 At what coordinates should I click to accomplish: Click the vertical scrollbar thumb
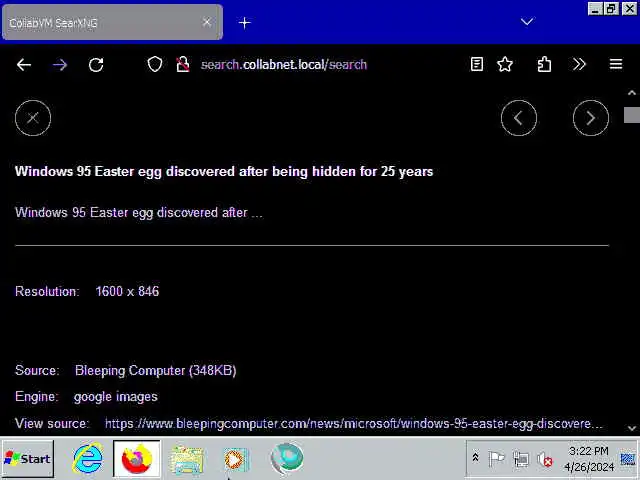631,115
